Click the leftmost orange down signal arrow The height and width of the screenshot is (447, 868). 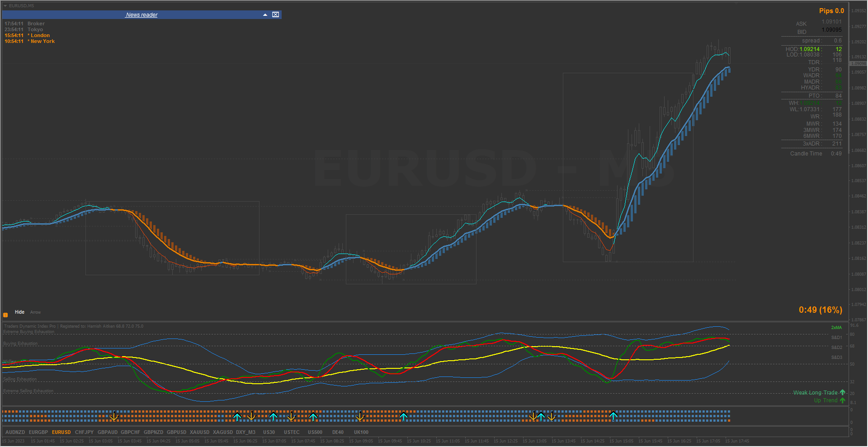[114, 416]
